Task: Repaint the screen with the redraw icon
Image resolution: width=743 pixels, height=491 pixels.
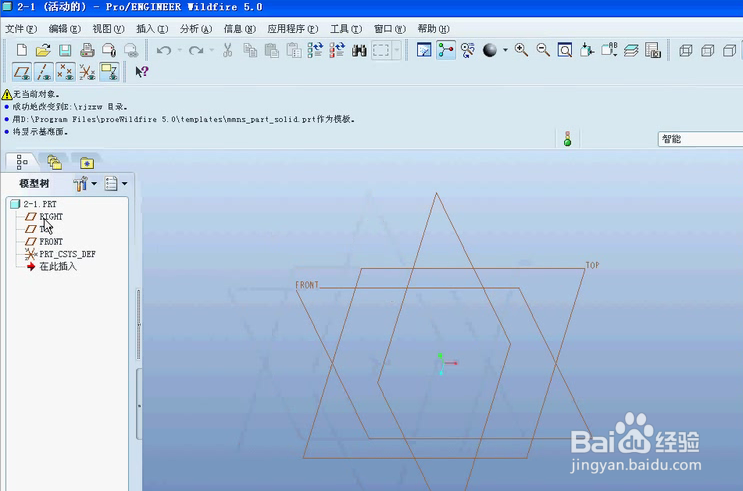Action: 424,50
